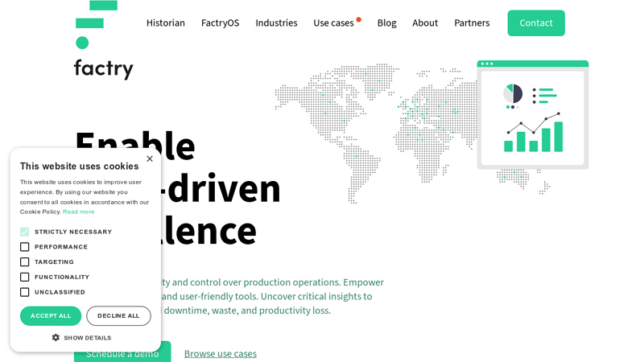Enable the Targeting cookies checkbox
The width and height of the screenshot is (644, 362).
25,262
